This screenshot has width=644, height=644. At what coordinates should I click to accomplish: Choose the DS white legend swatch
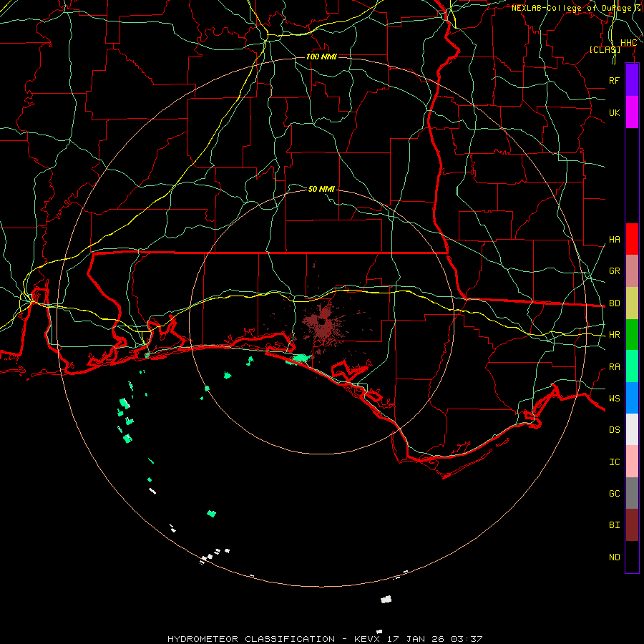[632, 429]
